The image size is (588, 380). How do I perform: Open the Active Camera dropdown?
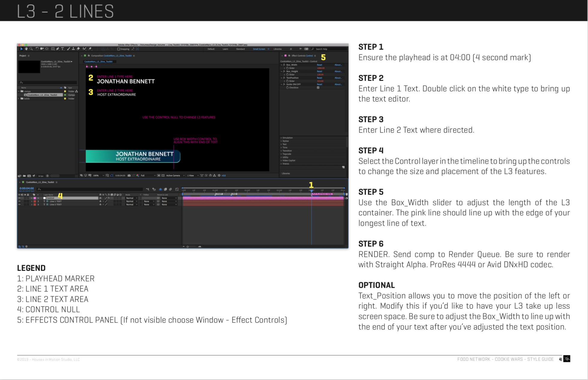[175, 176]
